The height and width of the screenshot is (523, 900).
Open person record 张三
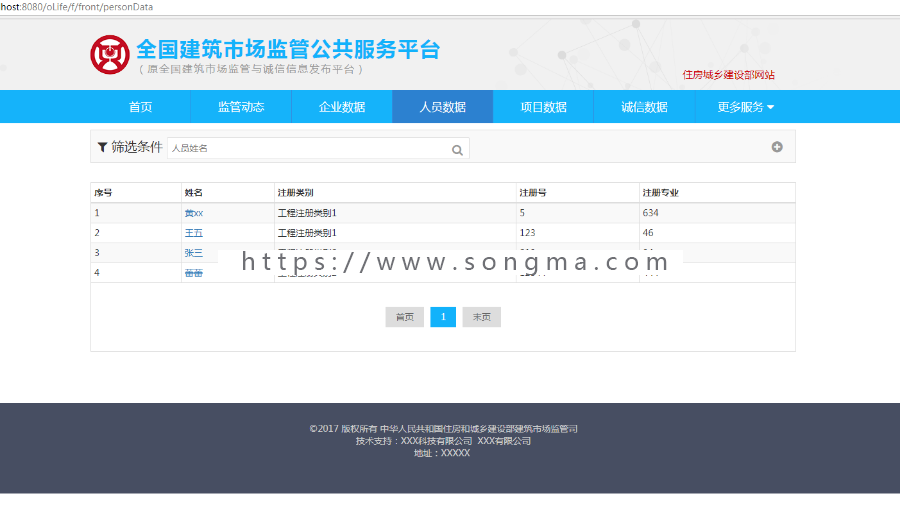(193, 253)
